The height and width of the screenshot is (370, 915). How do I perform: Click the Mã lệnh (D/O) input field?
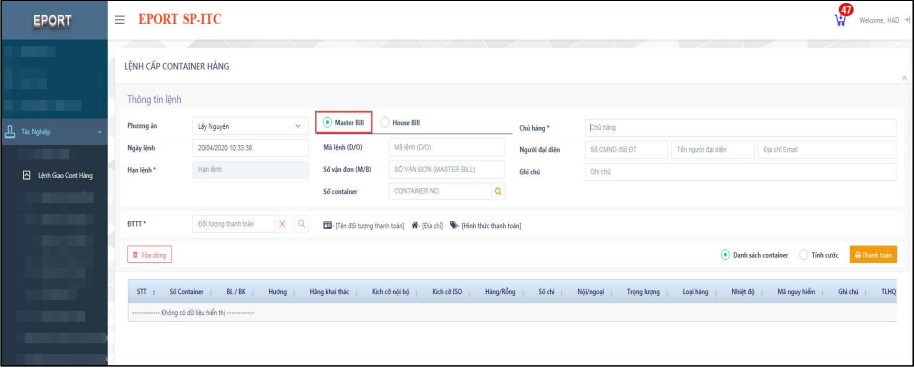[x=446, y=148]
